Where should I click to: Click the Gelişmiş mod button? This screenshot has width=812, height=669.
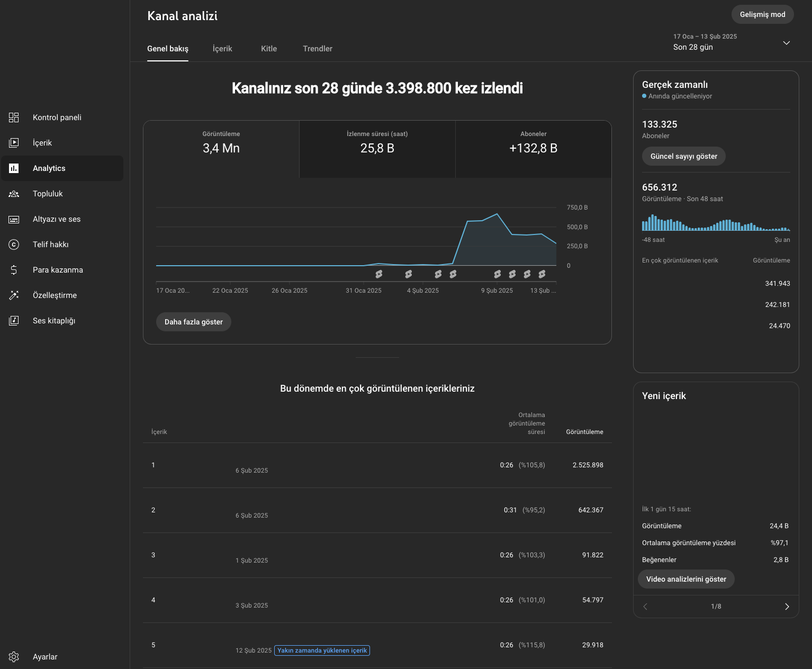tap(763, 14)
